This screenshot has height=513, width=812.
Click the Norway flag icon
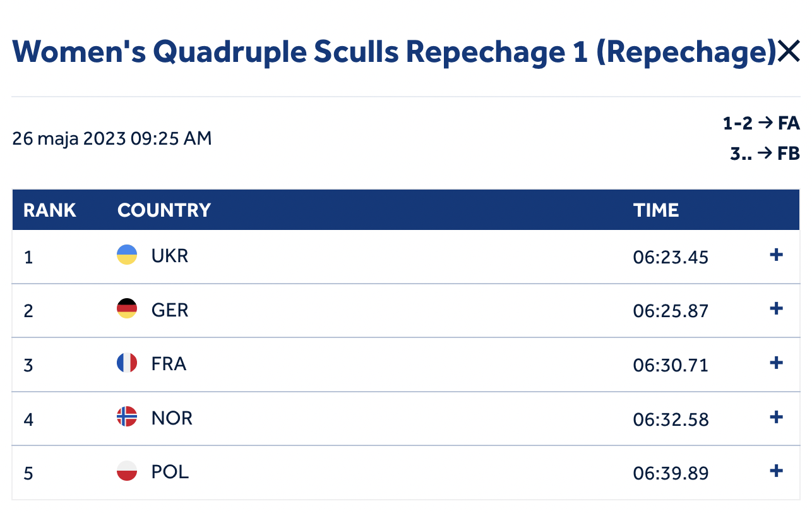click(127, 417)
